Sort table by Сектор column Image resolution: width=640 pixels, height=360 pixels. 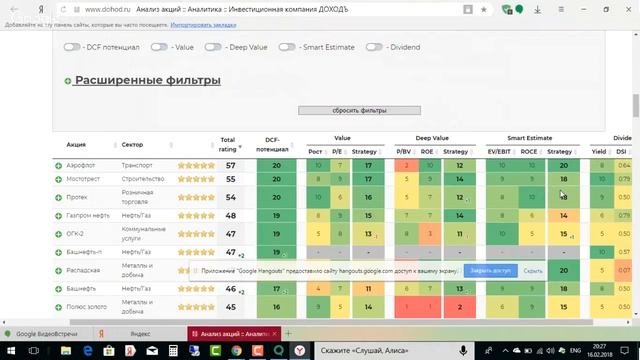132,144
